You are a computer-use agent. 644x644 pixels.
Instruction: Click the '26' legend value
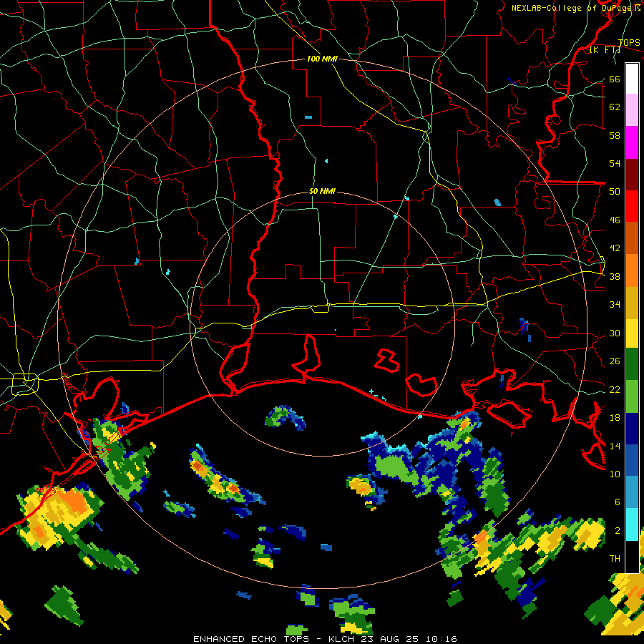(615, 361)
